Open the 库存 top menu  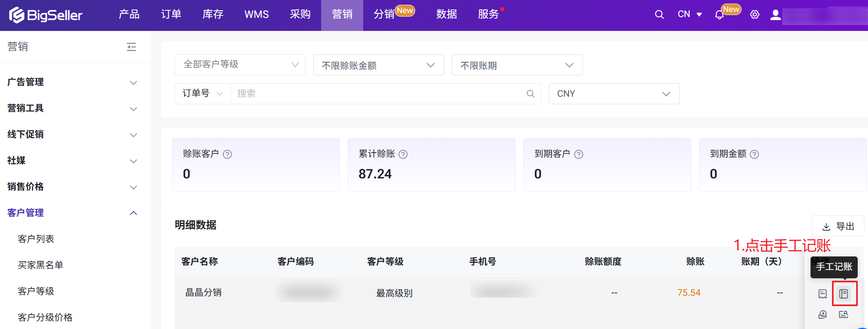tap(213, 15)
